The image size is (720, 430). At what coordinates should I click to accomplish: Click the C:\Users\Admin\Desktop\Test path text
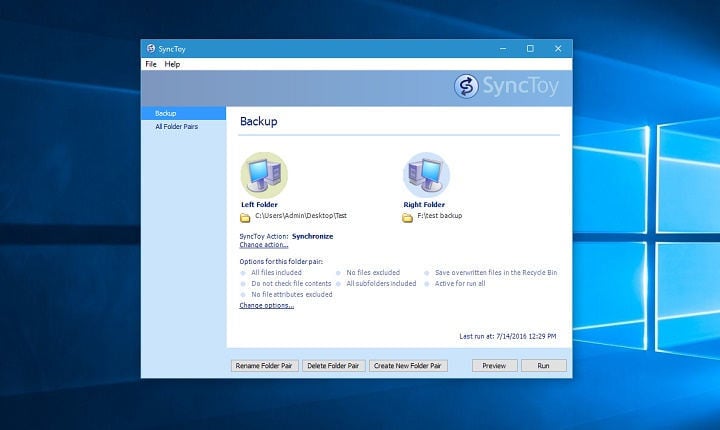301,215
